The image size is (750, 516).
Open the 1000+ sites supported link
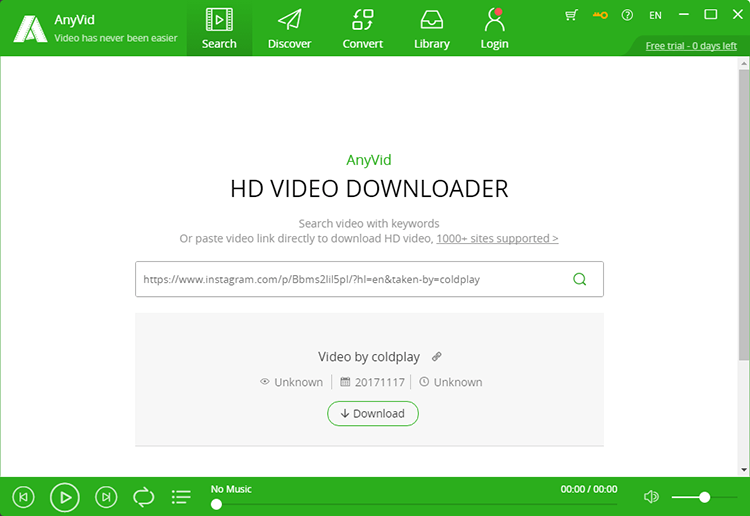(x=497, y=238)
